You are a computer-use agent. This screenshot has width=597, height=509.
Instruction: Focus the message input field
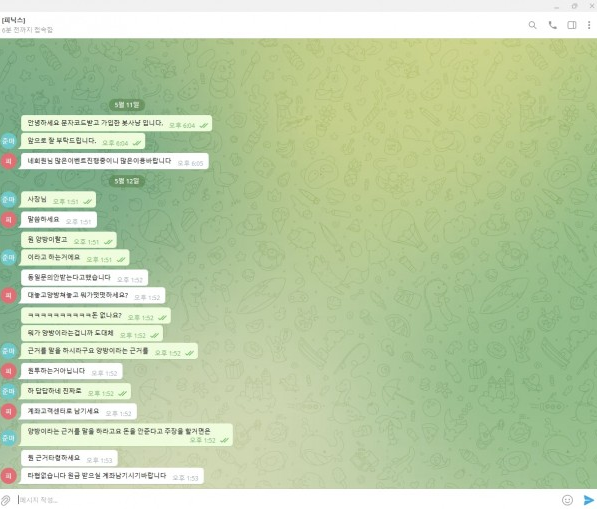[286, 500]
